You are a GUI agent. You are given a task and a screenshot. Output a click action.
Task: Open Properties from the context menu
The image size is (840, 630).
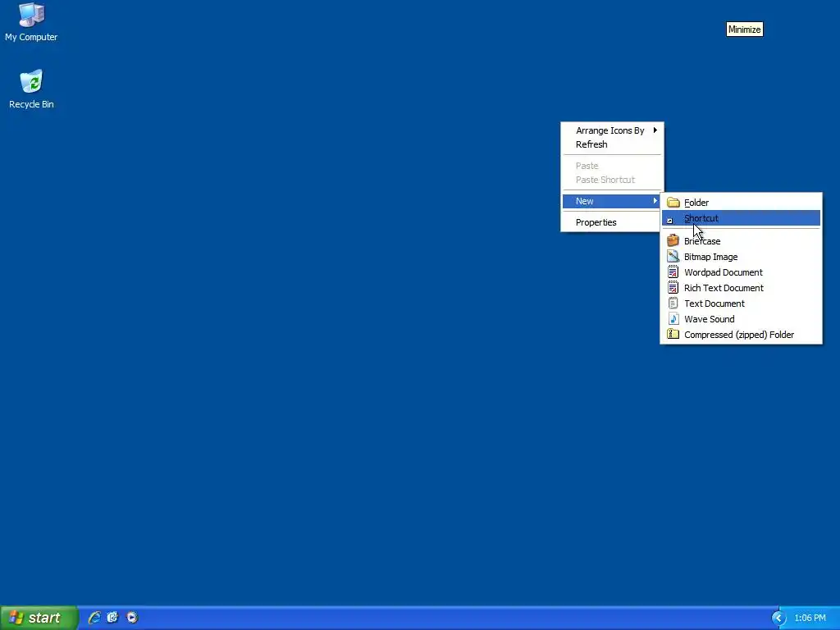(612, 222)
